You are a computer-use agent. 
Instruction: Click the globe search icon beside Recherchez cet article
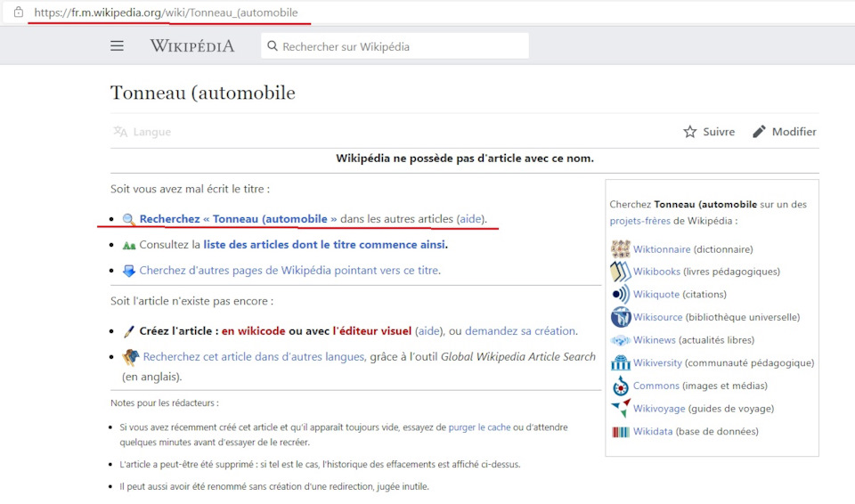coord(130,357)
